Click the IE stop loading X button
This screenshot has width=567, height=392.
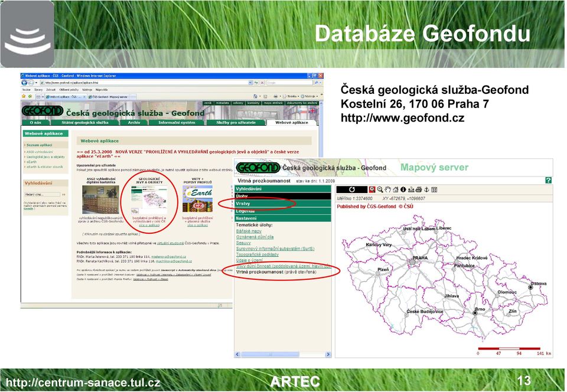(x=262, y=83)
